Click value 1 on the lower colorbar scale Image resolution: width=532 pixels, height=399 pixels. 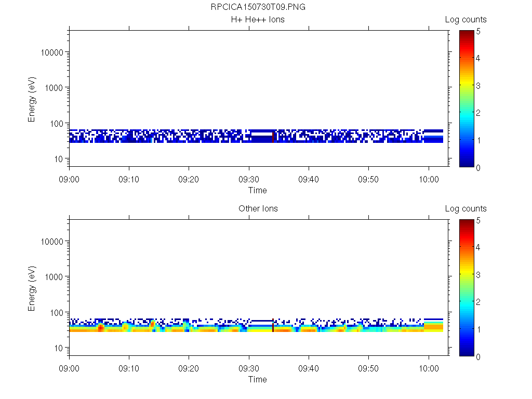coord(478,329)
